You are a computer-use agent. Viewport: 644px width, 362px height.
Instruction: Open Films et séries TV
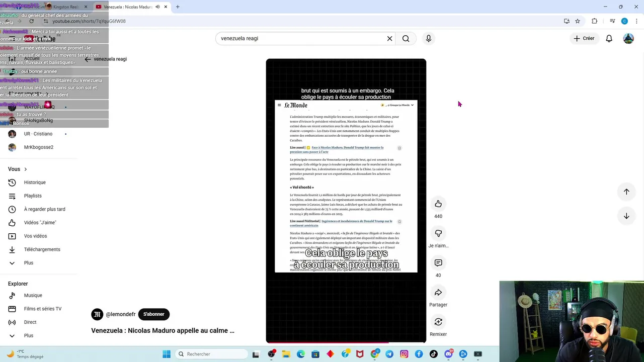42,309
